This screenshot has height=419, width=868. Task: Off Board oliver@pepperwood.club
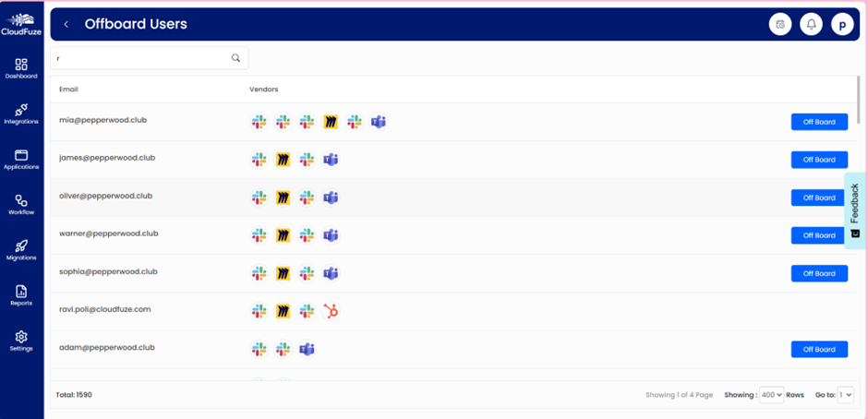[x=819, y=198]
